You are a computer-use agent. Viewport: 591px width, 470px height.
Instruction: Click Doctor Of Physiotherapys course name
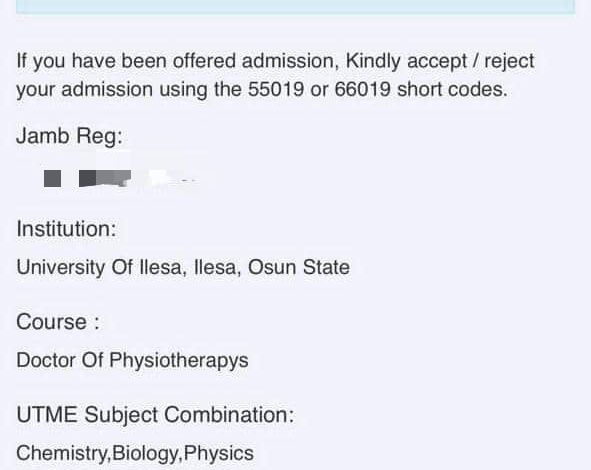[x=132, y=360]
